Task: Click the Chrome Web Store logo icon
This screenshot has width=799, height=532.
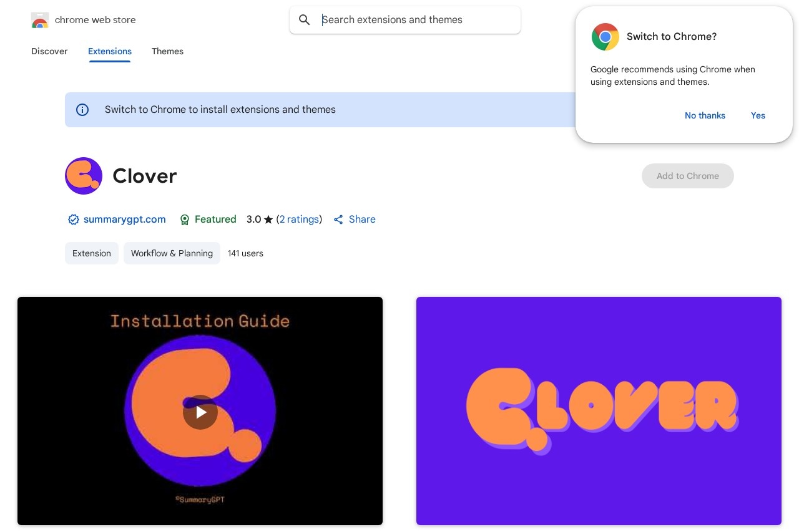Action: click(40, 20)
